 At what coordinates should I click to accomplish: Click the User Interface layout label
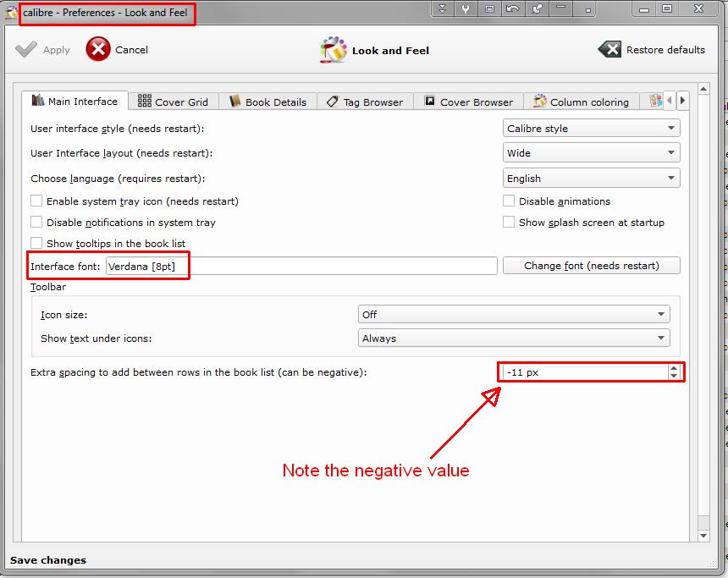(x=122, y=153)
